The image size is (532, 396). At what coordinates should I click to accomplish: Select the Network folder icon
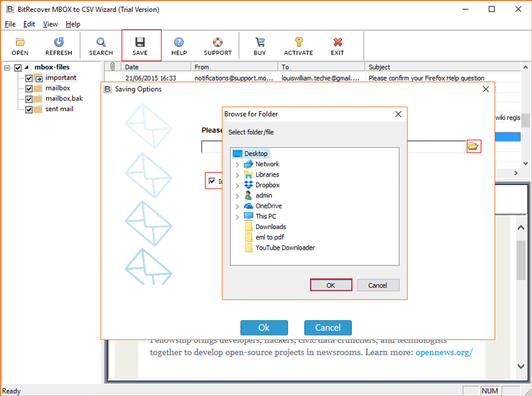click(x=248, y=164)
